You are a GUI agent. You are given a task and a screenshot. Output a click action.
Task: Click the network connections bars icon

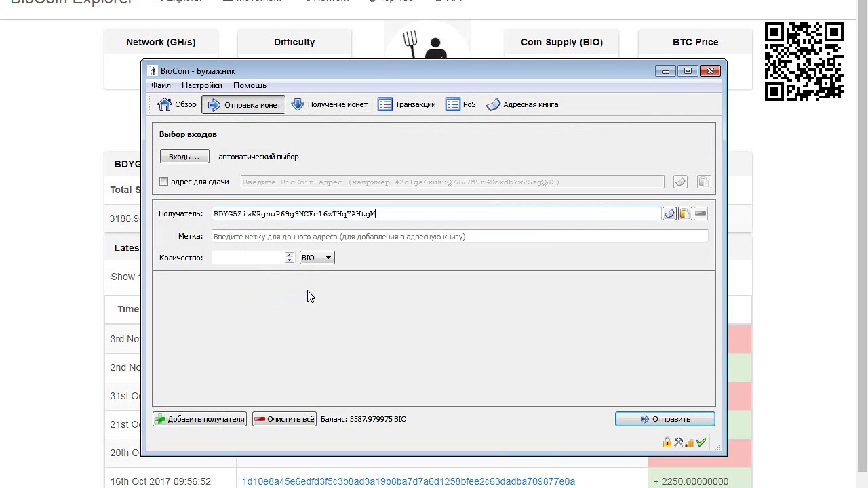click(690, 443)
